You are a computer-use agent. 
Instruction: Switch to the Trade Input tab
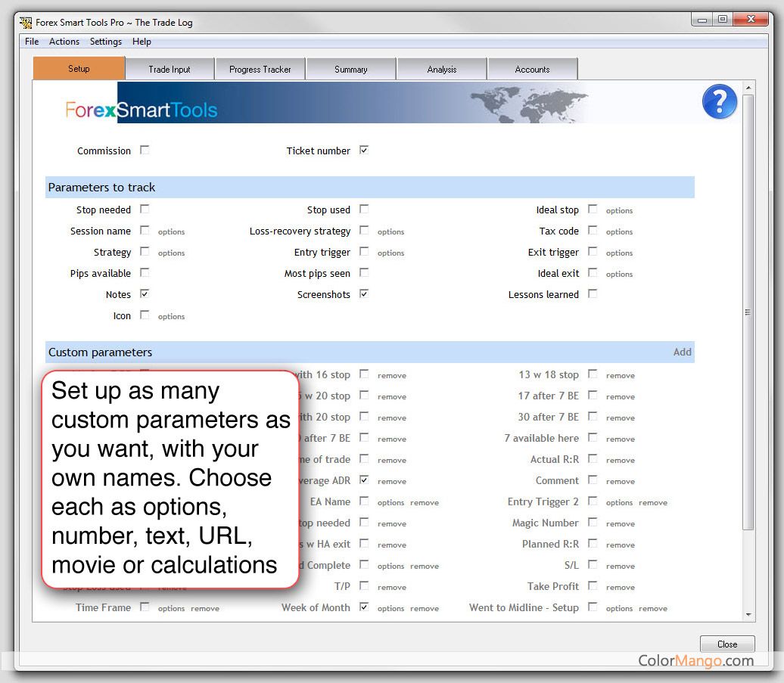[170, 69]
